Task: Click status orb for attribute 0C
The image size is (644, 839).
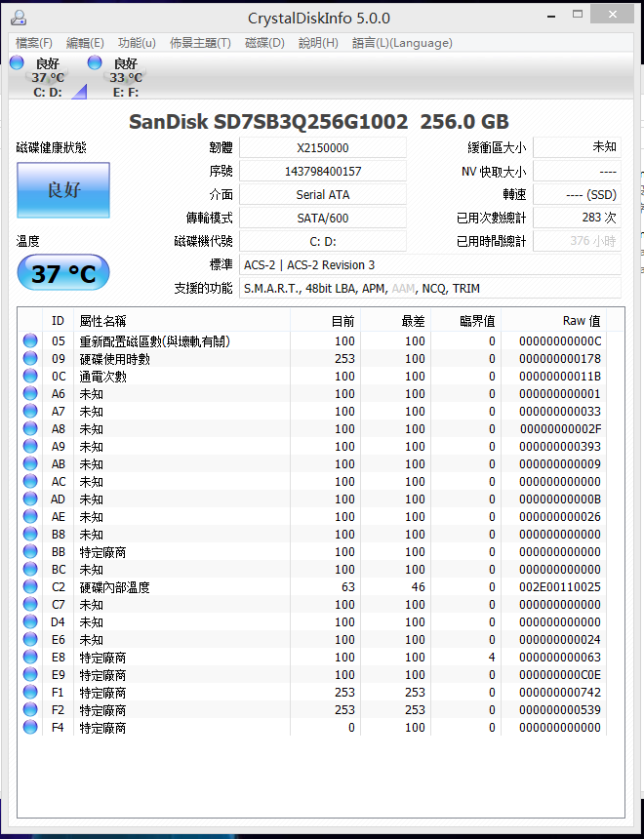Action: 30,377
